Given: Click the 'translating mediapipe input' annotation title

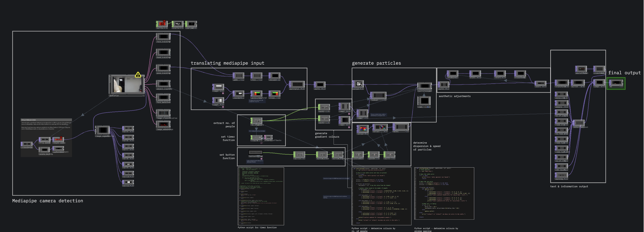Looking at the screenshot, I should [x=227, y=63].
